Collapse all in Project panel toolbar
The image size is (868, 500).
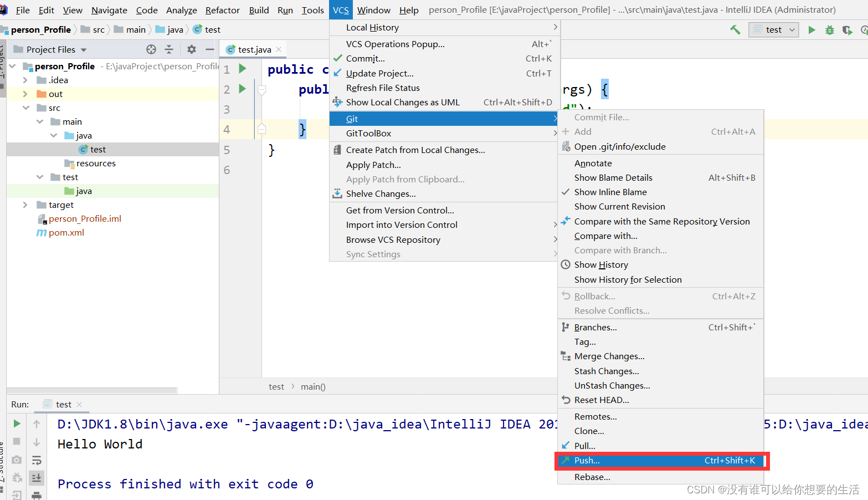point(169,49)
